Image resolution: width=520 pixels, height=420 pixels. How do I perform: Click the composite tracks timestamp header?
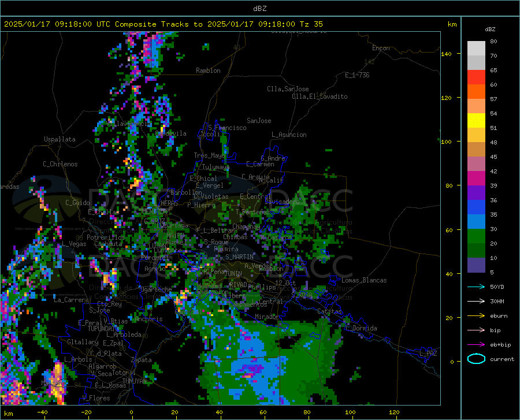coord(163,24)
